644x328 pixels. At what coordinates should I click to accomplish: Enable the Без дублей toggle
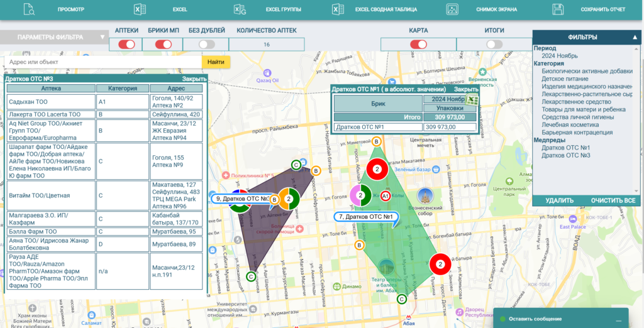point(206,44)
